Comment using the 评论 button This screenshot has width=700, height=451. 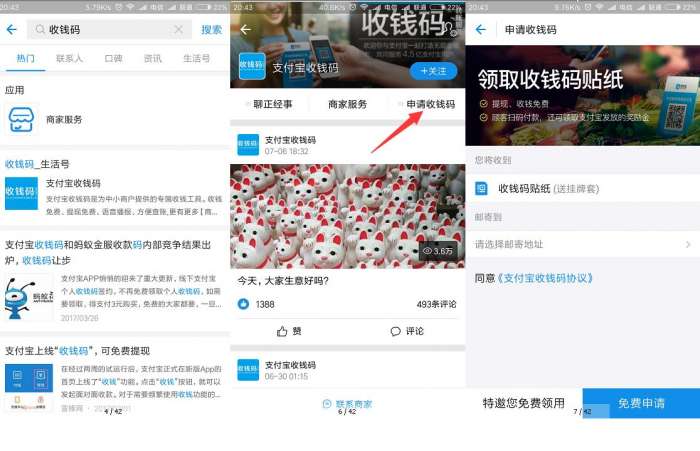pyautogui.click(x=407, y=331)
